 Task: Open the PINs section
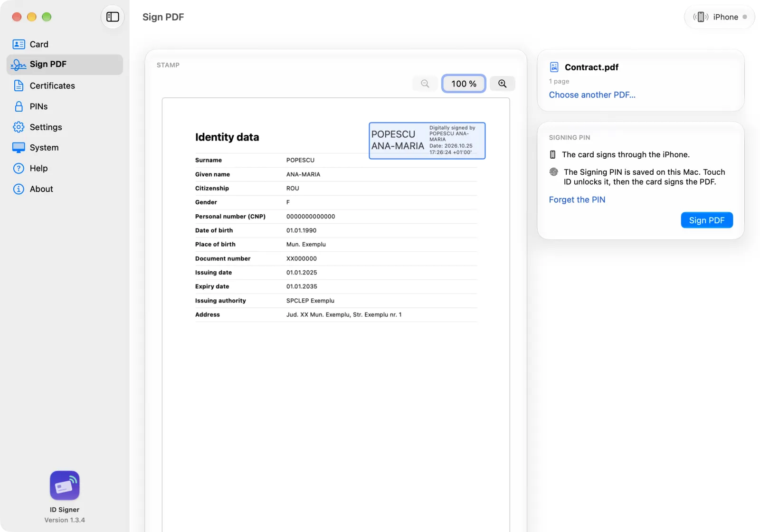[65, 106]
